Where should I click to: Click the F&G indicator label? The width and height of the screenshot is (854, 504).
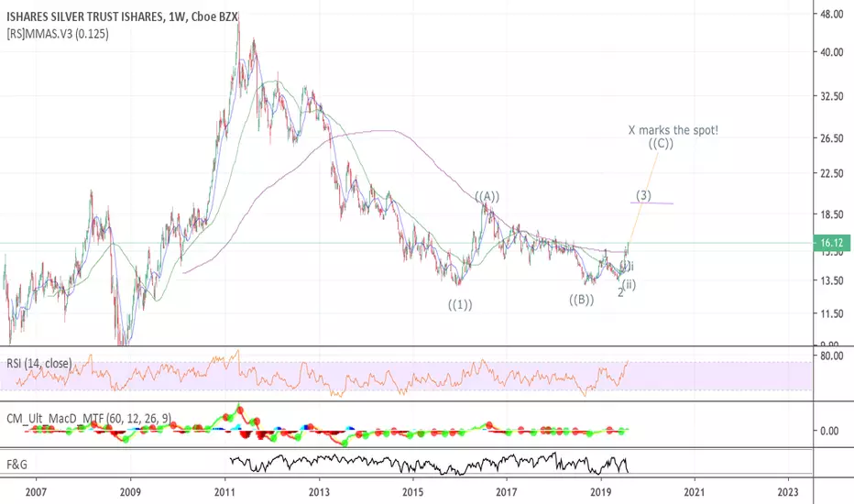16,465
